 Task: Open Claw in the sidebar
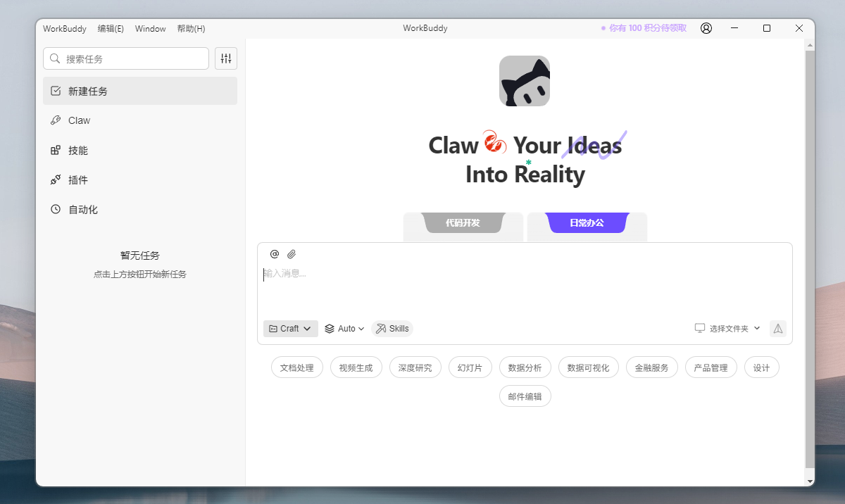[x=79, y=120]
